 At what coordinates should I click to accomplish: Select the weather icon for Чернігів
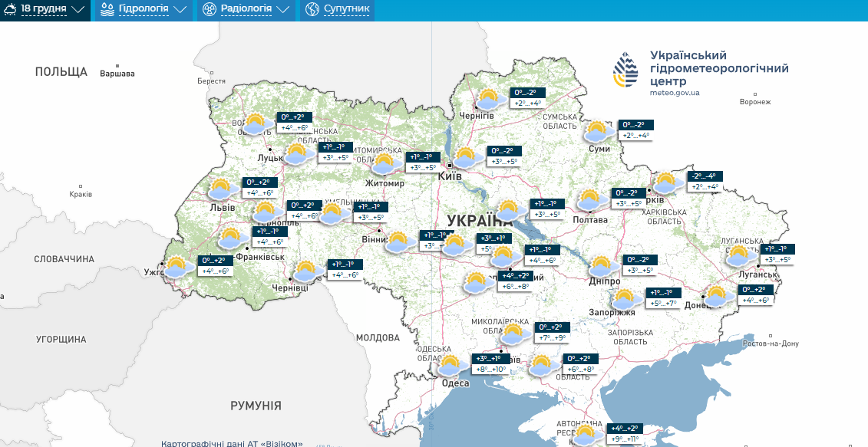click(x=489, y=100)
